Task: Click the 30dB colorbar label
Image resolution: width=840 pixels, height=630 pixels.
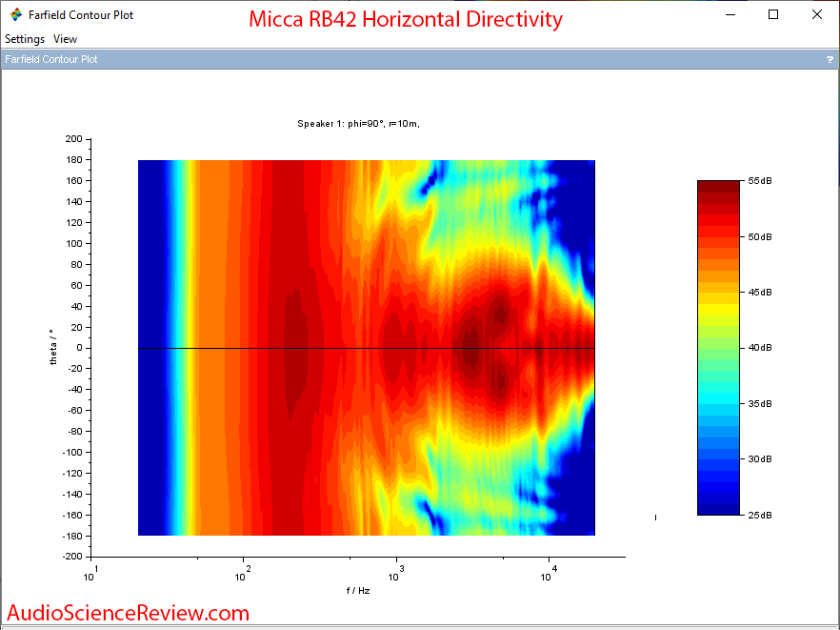Action: pyautogui.click(x=760, y=459)
